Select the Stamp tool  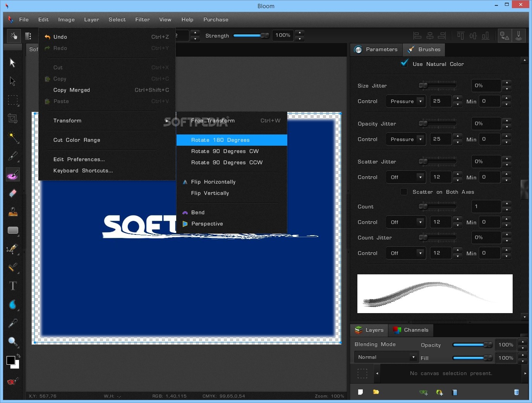coord(13,212)
